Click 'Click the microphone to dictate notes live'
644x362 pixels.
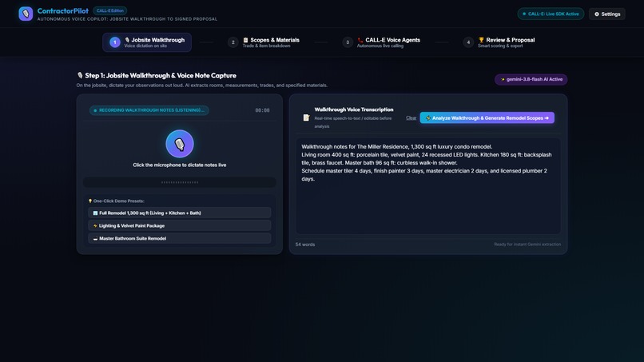pos(180,165)
